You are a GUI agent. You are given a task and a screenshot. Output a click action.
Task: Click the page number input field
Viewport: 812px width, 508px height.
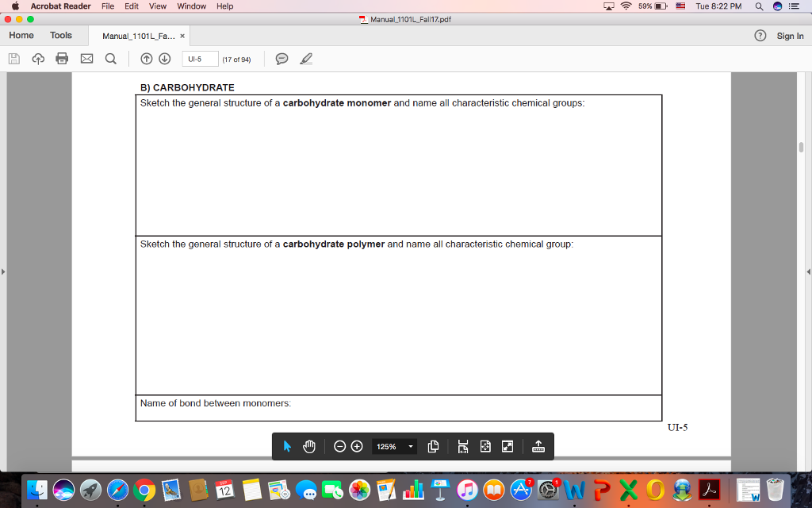click(x=199, y=58)
